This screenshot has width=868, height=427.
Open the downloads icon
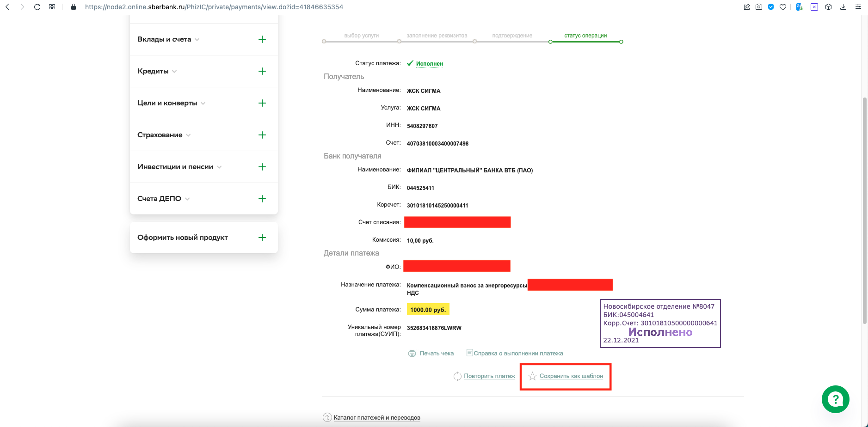tap(843, 7)
